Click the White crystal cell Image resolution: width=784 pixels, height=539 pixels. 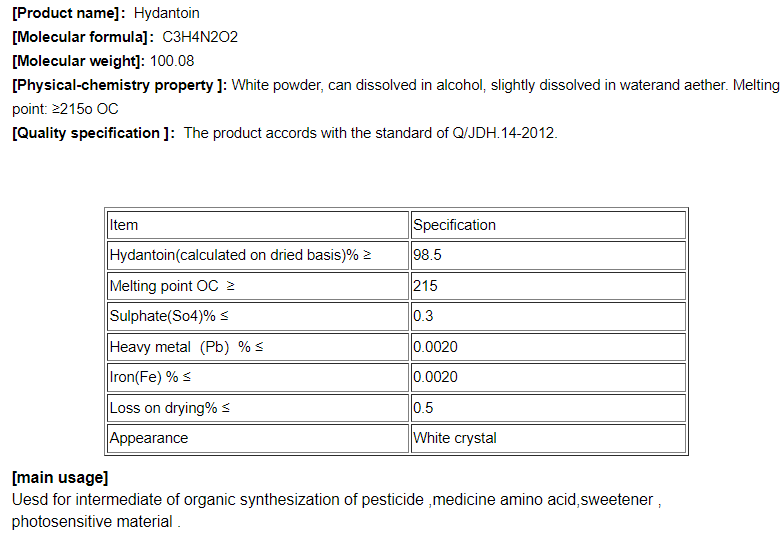tap(548, 438)
